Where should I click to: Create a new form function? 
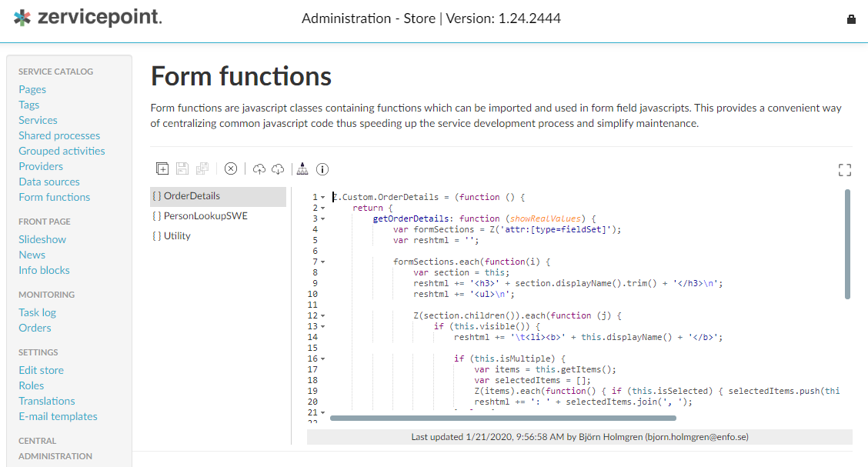pos(162,168)
